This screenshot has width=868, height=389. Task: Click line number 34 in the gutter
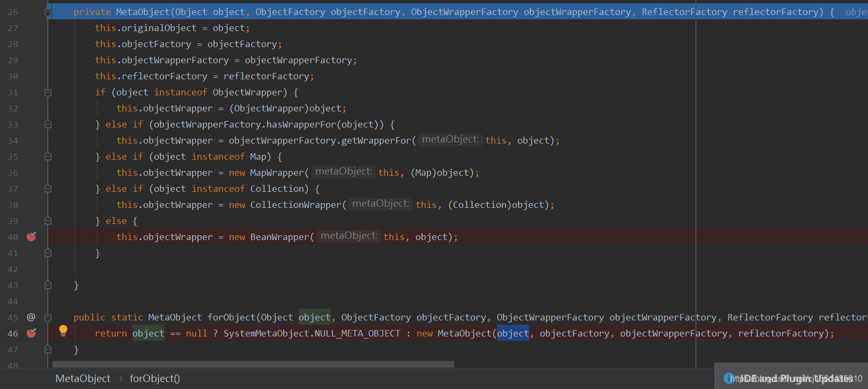tap(13, 140)
